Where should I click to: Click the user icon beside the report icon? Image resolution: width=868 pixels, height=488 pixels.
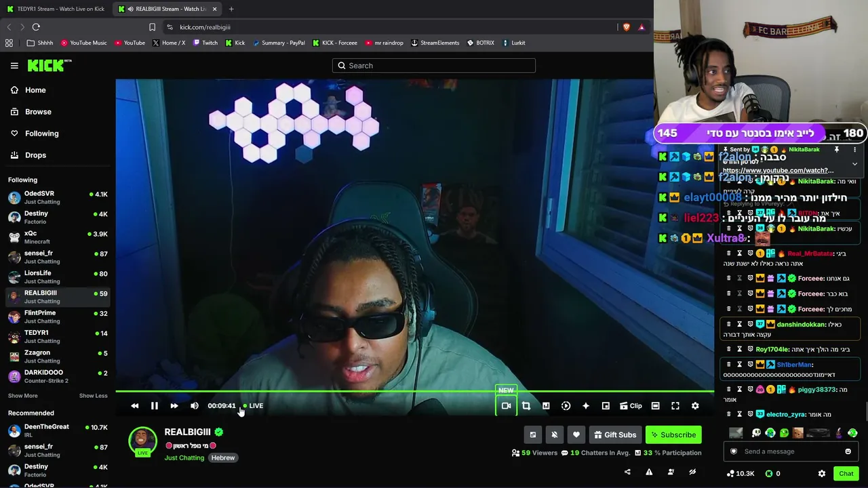[671, 472]
